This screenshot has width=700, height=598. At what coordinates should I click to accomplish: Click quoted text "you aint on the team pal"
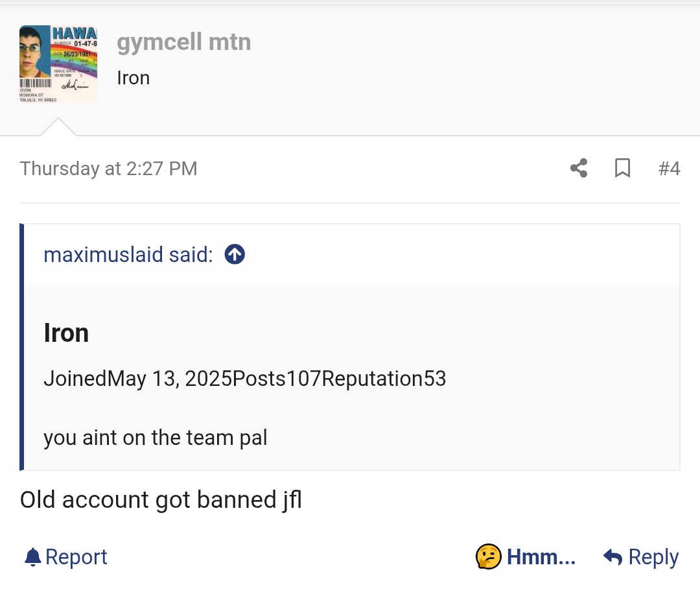(x=156, y=438)
